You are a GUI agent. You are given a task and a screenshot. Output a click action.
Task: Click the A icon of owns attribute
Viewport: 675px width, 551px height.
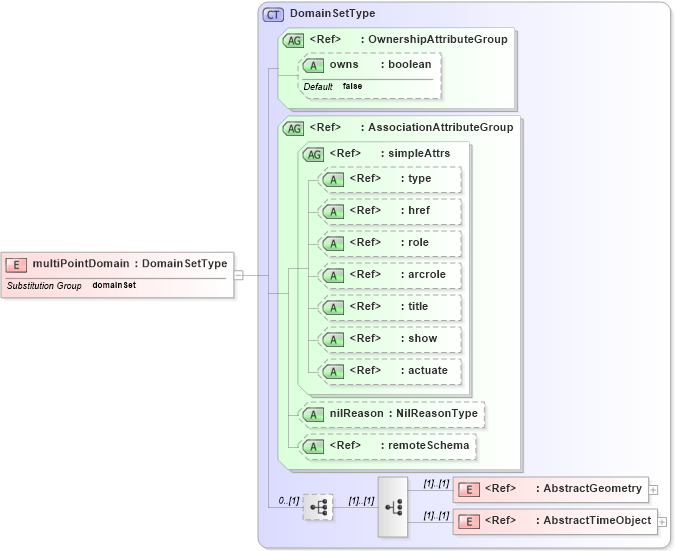point(313,65)
